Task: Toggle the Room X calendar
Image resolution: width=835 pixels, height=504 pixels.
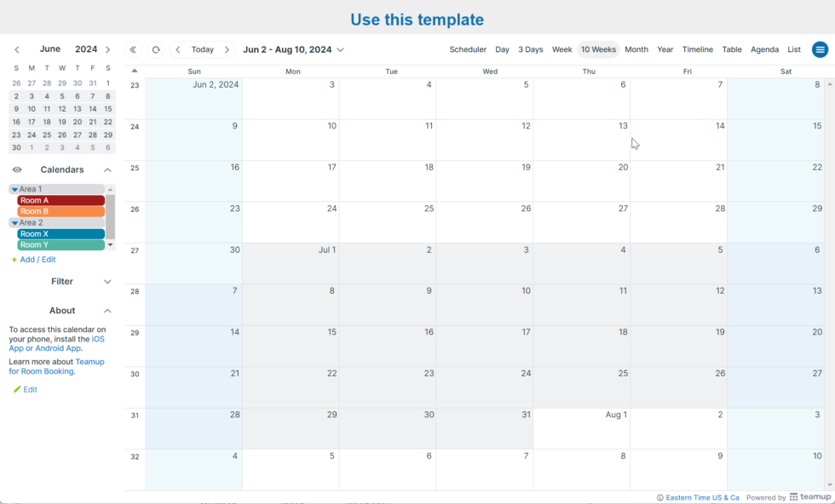Action: click(60, 233)
